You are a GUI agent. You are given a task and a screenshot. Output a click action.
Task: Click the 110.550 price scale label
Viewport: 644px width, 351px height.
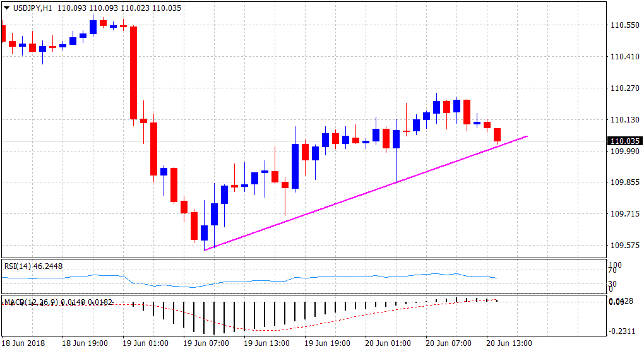(x=624, y=25)
